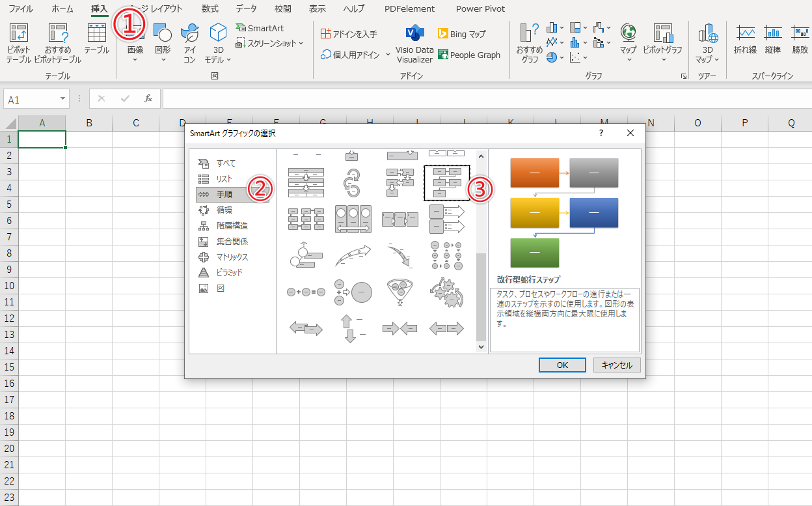
Task: Switch to the Power Pivot tab
Action: (x=480, y=9)
